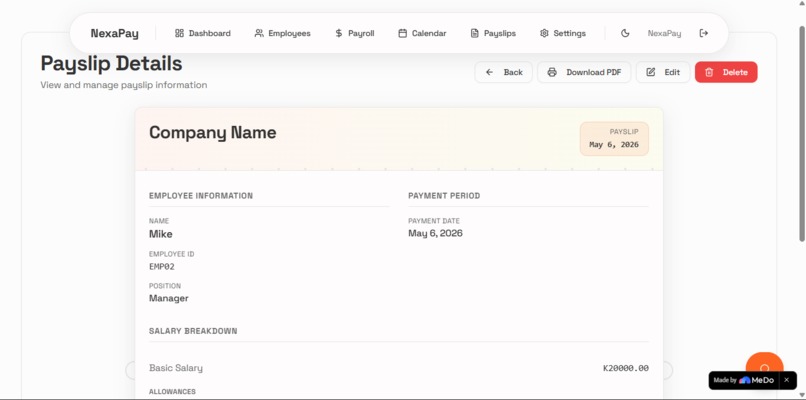
Task: Go to the Employees section
Action: point(282,33)
